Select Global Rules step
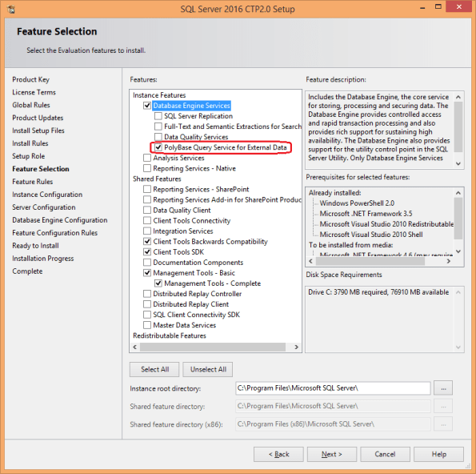Image resolution: width=476 pixels, height=474 pixels. (x=31, y=105)
